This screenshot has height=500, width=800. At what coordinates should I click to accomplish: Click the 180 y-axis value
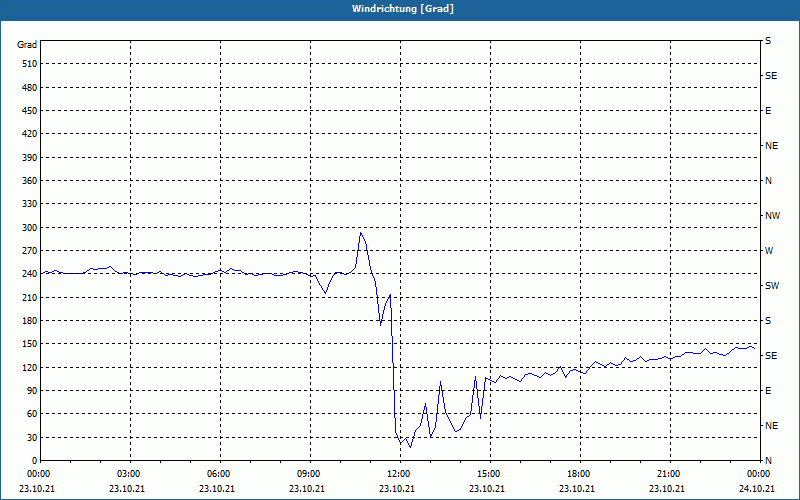tap(30, 321)
